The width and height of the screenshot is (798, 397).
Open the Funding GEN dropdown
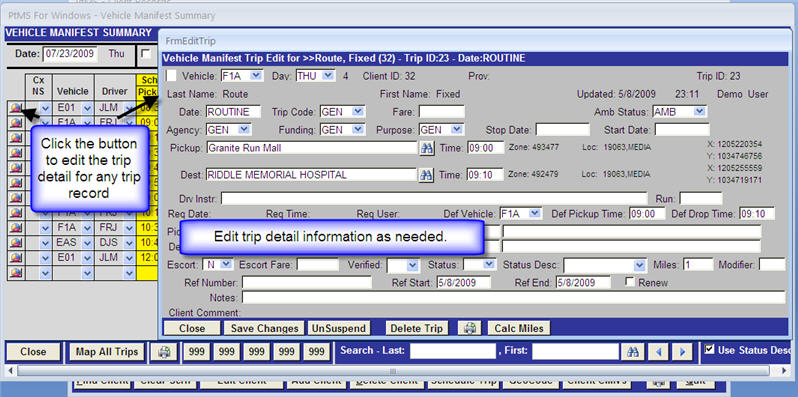point(358,130)
